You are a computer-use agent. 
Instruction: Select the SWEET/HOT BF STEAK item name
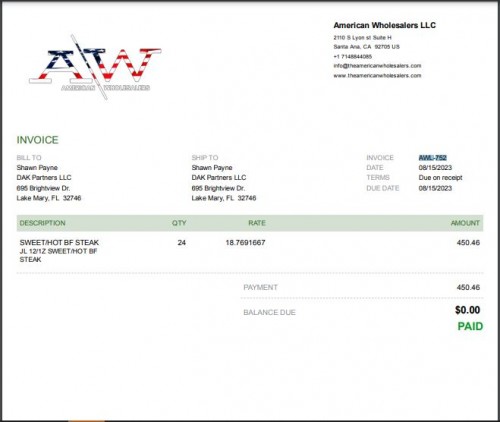tap(59, 243)
